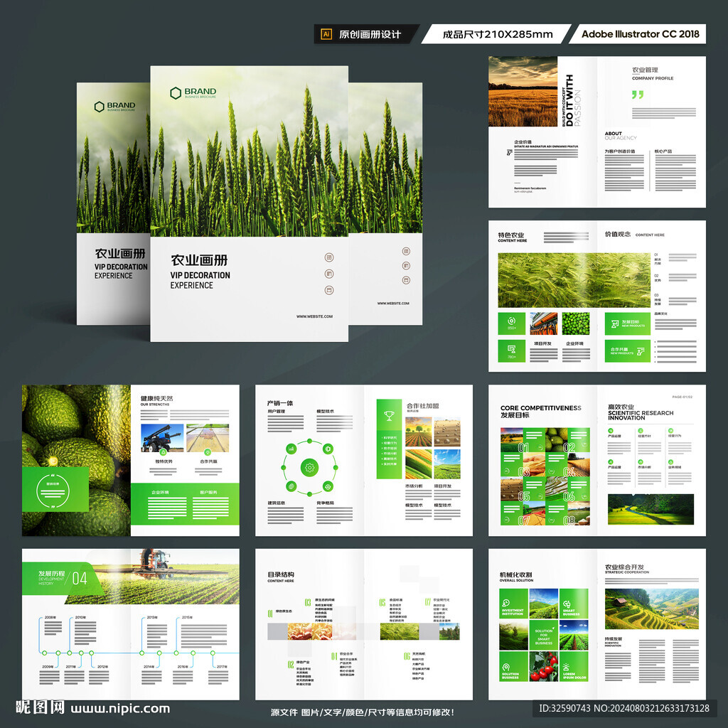728x728 pixels.
Task: Click the bar chart icon in the circle diagram
Action: coord(291,449)
